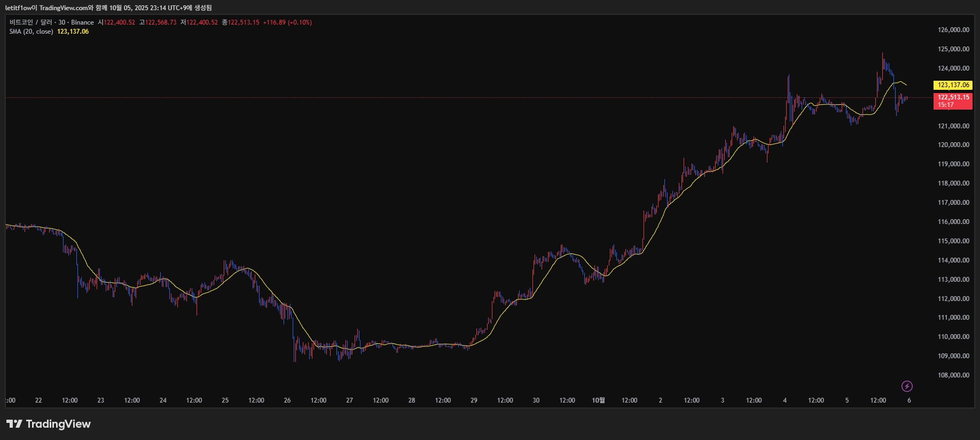This screenshot has width=980, height=440.
Task: Click the 115,000.00 price axis label
Action: point(953,241)
